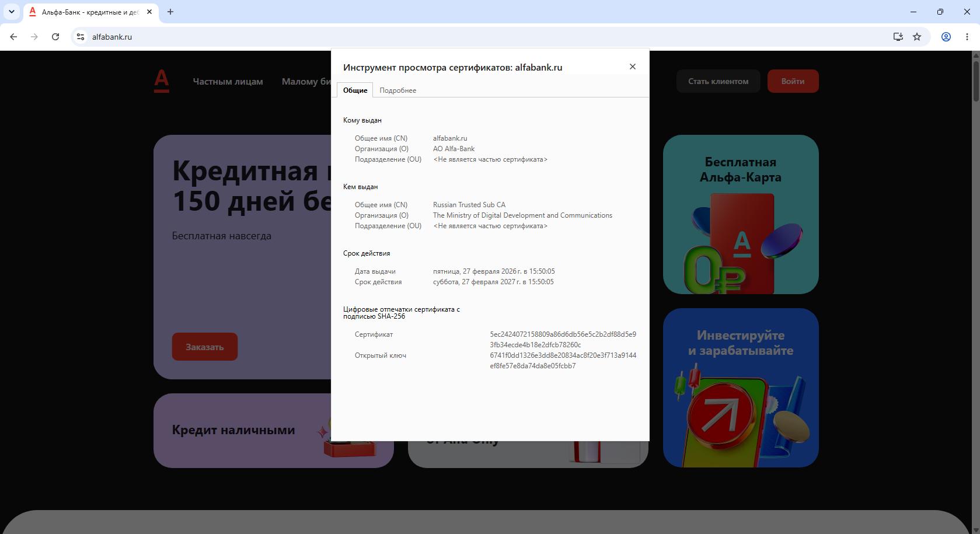Open the Бесплатная Альфа-Карта card
Image resolution: width=980 pixels, height=534 pixels.
pos(741,214)
